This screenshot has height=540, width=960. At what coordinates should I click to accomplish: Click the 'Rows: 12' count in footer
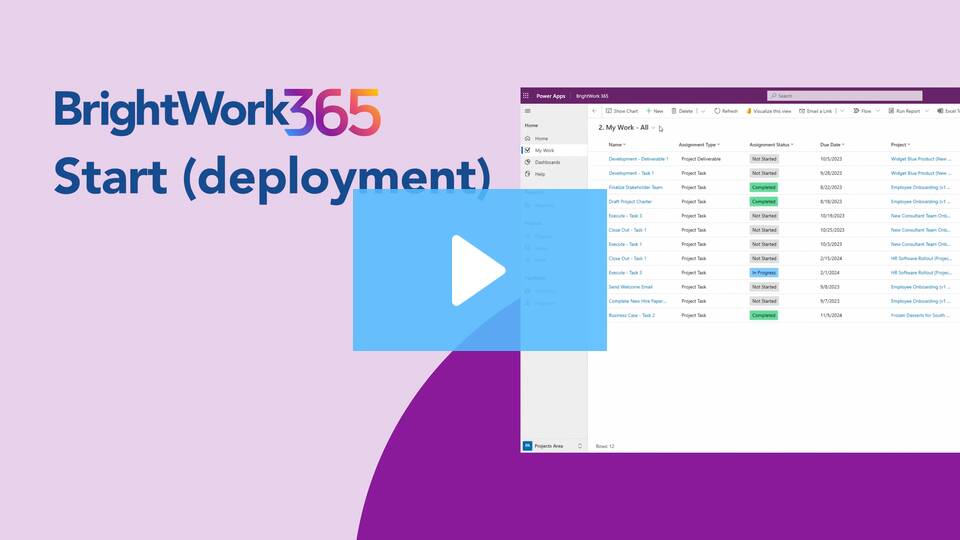605,446
